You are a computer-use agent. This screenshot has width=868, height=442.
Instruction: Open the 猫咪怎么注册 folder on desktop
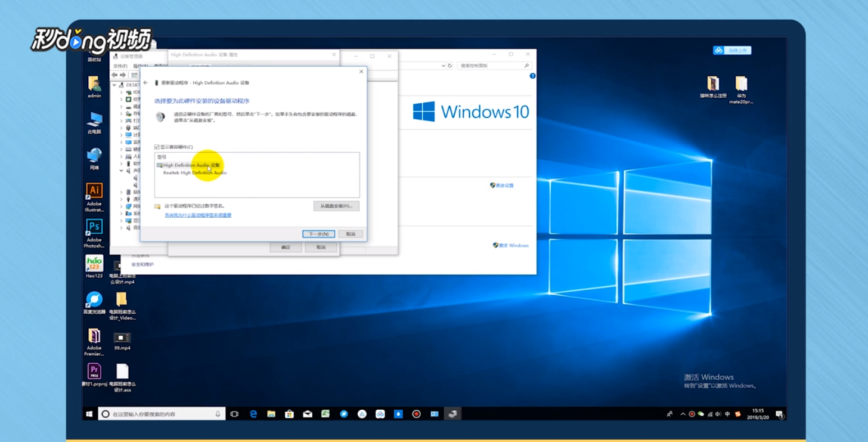tap(713, 87)
